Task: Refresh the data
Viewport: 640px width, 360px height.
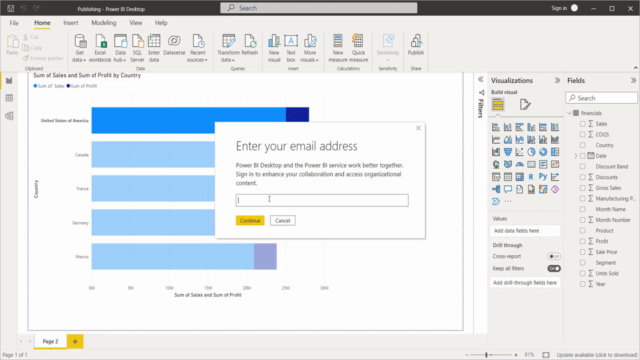Action: (x=249, y=45)
